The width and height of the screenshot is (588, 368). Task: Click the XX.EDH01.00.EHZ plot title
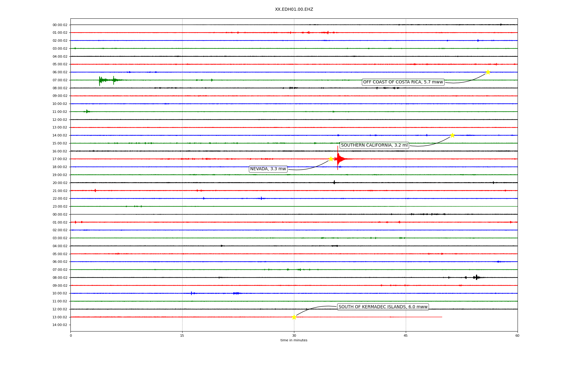(294, 10)
